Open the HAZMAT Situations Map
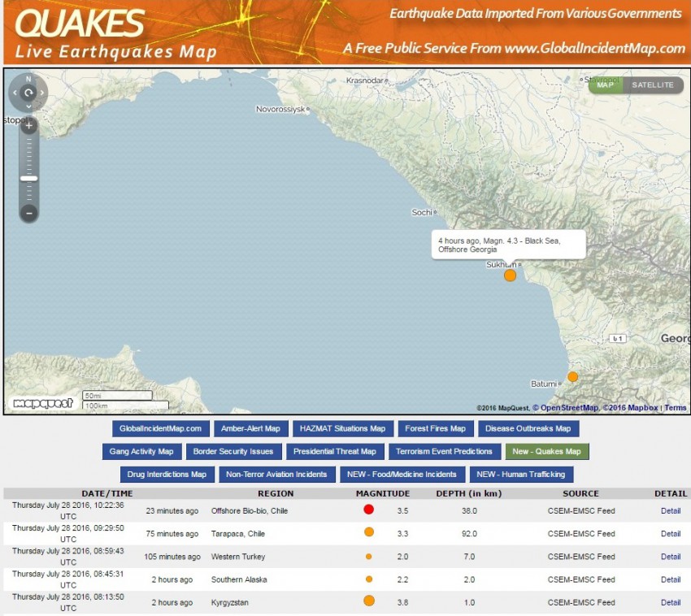 (343, 428)
